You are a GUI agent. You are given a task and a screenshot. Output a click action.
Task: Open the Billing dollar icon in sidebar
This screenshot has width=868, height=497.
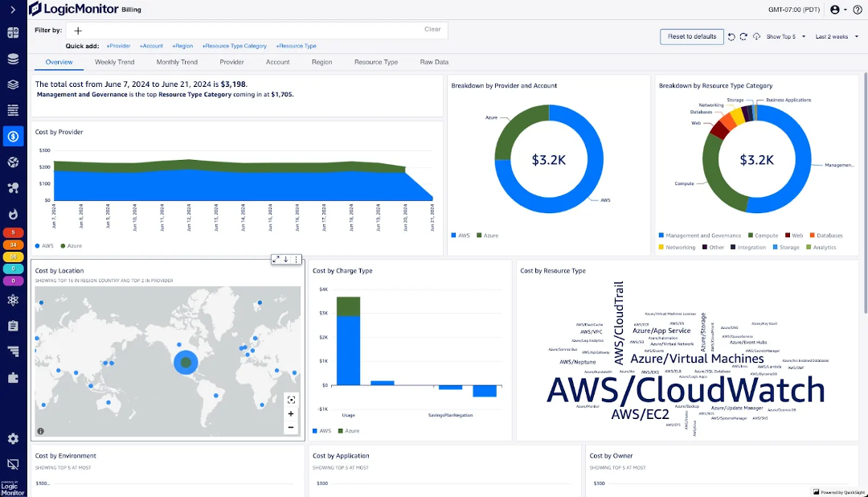point(12,136)
